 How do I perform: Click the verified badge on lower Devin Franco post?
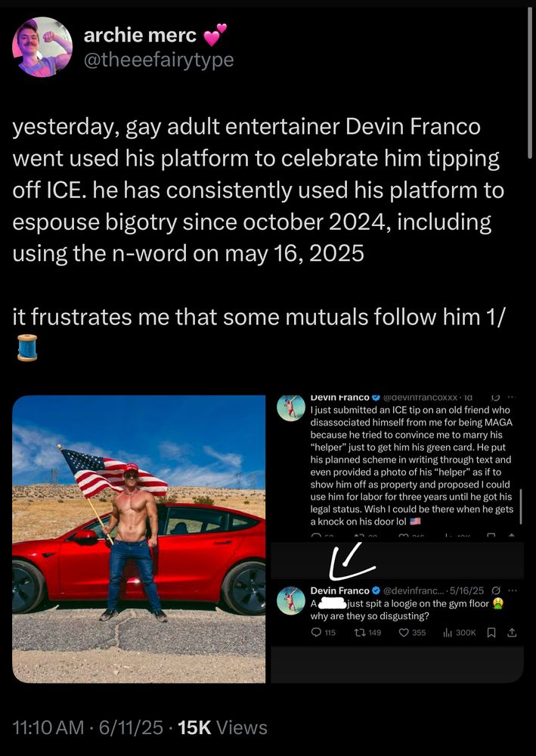pyautogui.click(x=377, y=590)
